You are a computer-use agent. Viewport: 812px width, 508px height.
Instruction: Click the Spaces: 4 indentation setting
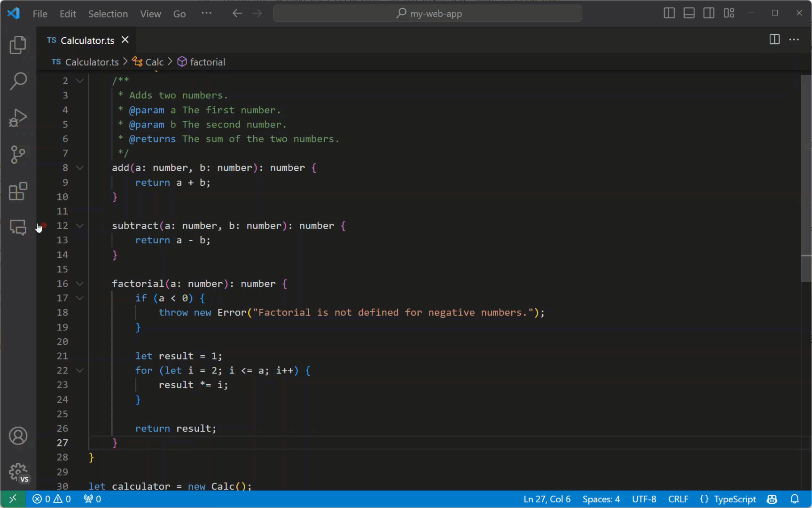click(601, 499)
